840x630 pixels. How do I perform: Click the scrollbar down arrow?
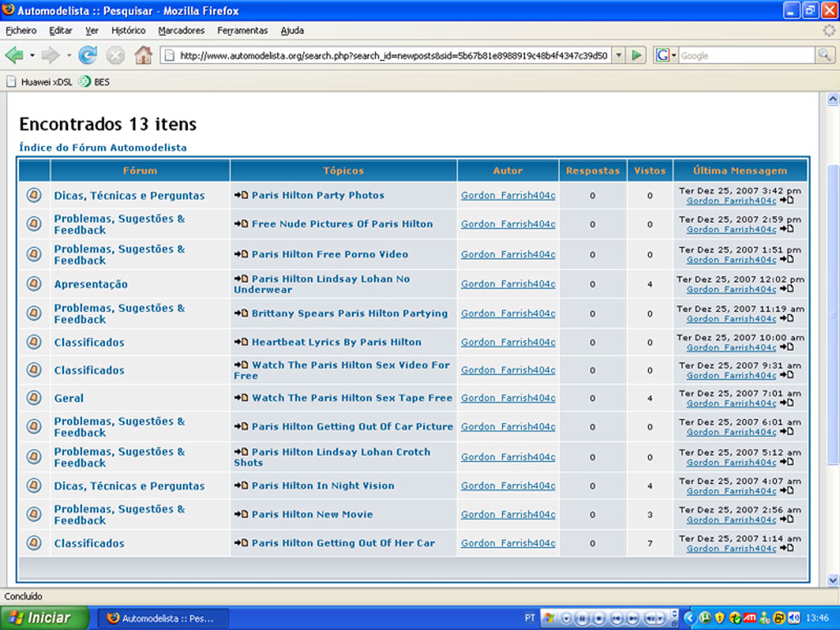(833, 580)
